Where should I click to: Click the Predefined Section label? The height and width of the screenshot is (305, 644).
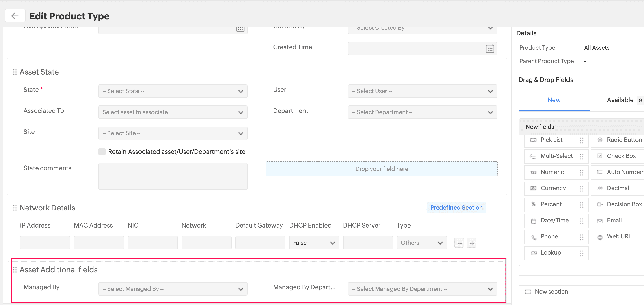click(x=456, y=208)
